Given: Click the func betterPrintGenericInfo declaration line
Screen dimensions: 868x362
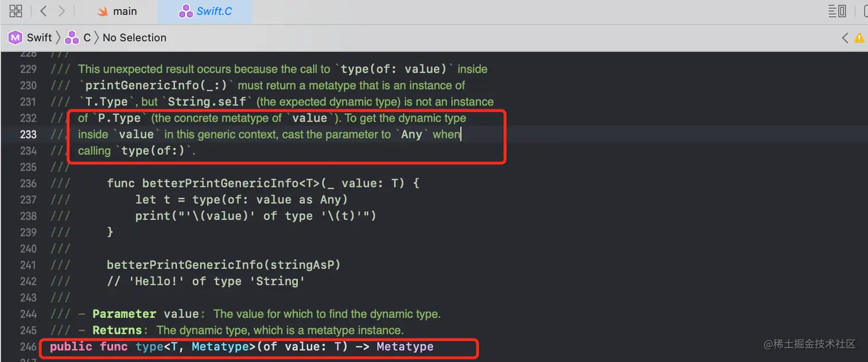Looking at the screenshot, I should coord(263,183).
